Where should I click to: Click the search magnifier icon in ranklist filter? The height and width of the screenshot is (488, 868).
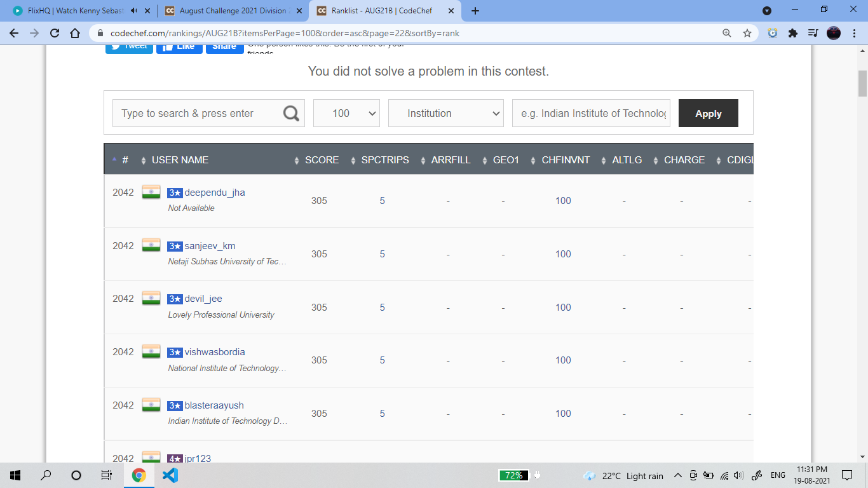click(x=291, y=113)
